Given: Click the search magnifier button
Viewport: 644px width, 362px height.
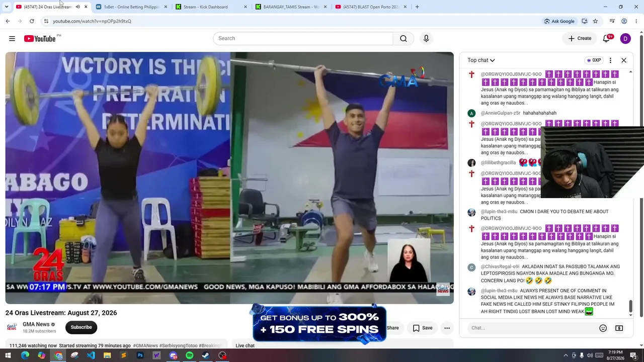Looking at the screenshot, I should pyautogui.click(x=404, y=39).
